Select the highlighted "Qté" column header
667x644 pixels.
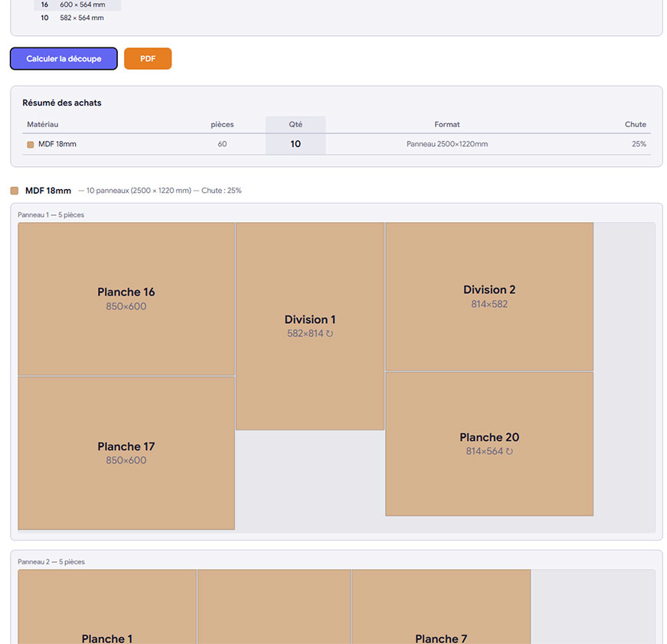click(296, 124)
